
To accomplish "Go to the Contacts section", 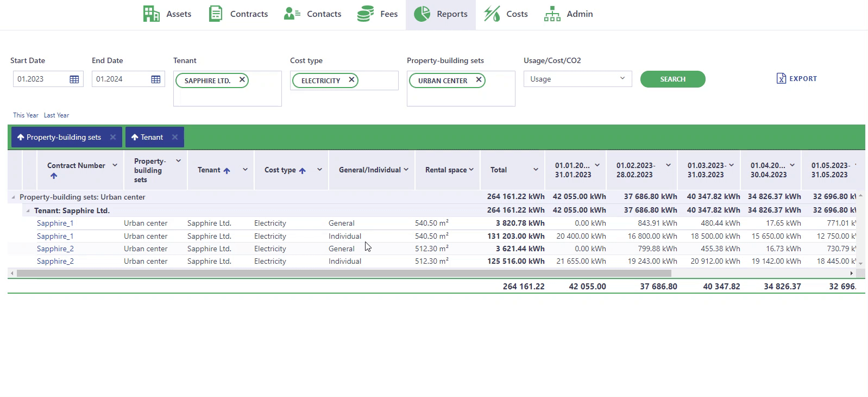I will point(312,14).
